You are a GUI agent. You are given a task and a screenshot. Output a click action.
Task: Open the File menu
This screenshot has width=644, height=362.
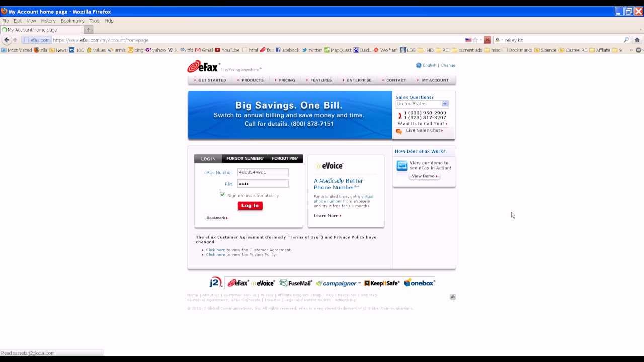pos(5,21)
